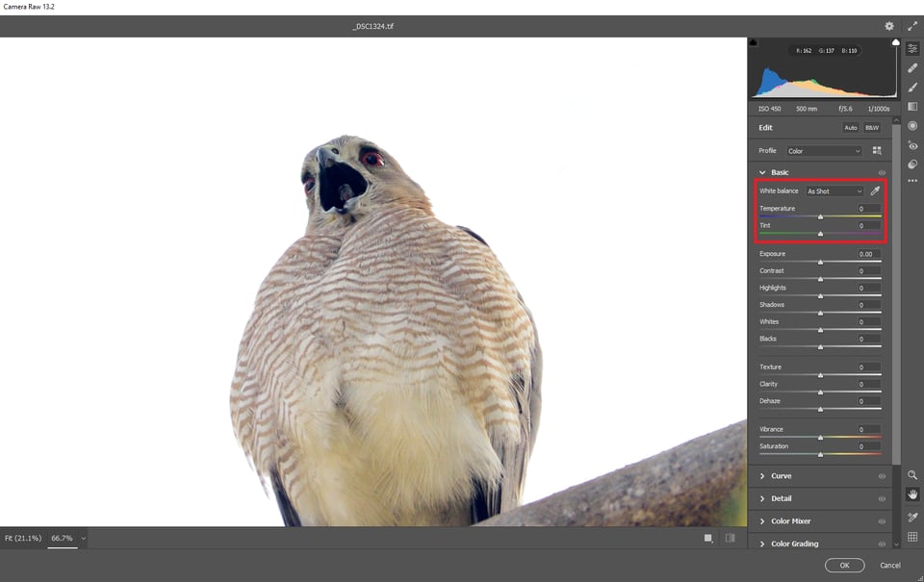
Task: Click the Clarity value field
Action: [869, 384]
